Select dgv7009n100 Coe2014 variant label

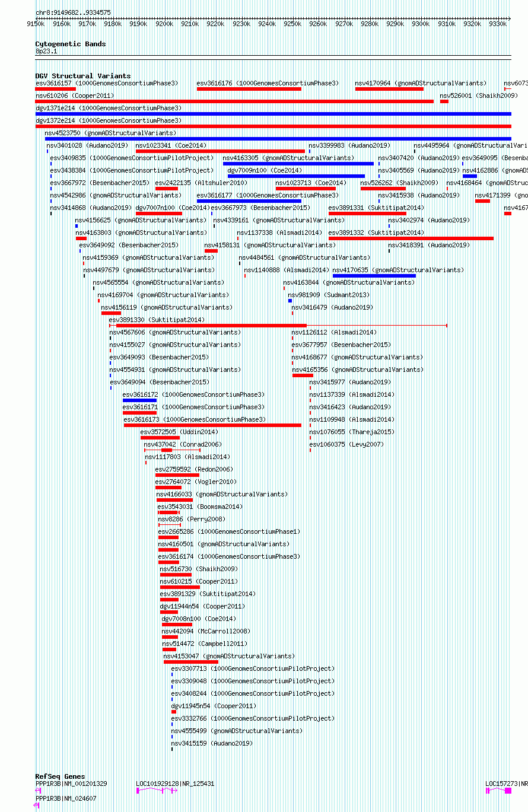[265, 170]
